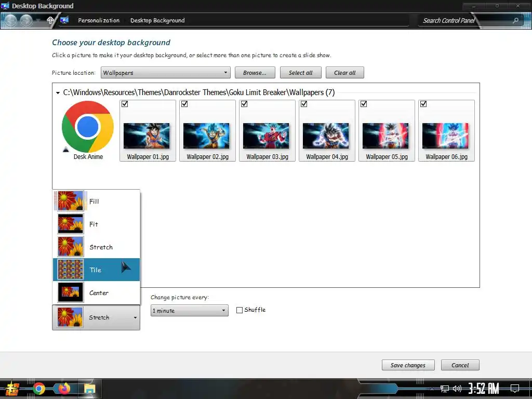Uncheck Wallpaper 05.jpg checkbox
Image resolution: width=532 pixels, height=399 pixels.
pos(364,104)
